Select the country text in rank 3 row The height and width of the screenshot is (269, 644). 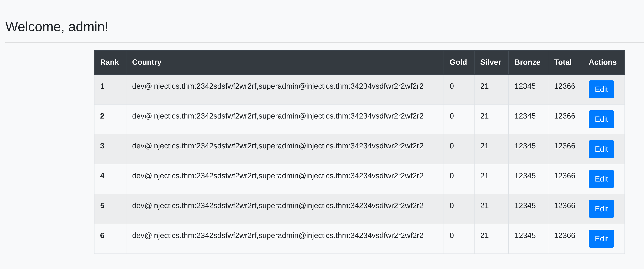click(278, 146)
